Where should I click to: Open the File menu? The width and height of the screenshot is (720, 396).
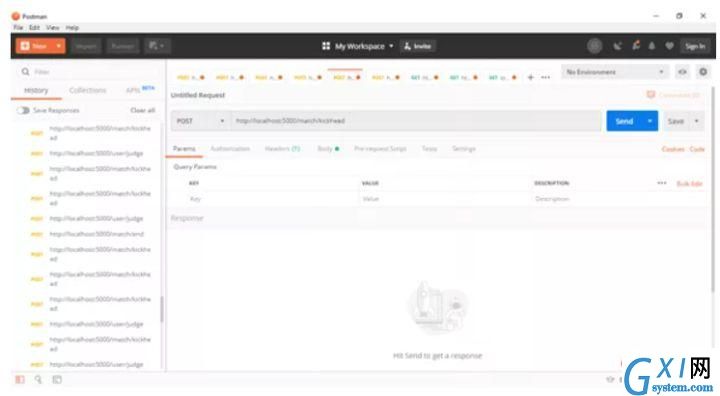[18, 28]
